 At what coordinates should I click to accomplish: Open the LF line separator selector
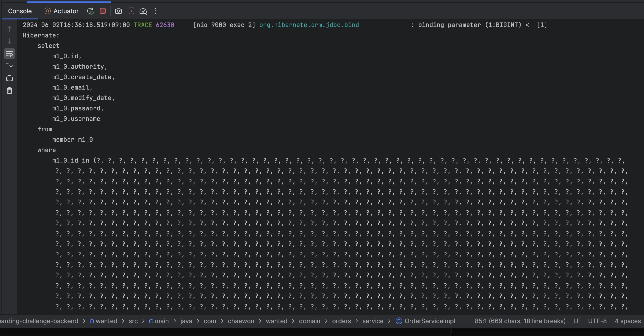(576, 321)
